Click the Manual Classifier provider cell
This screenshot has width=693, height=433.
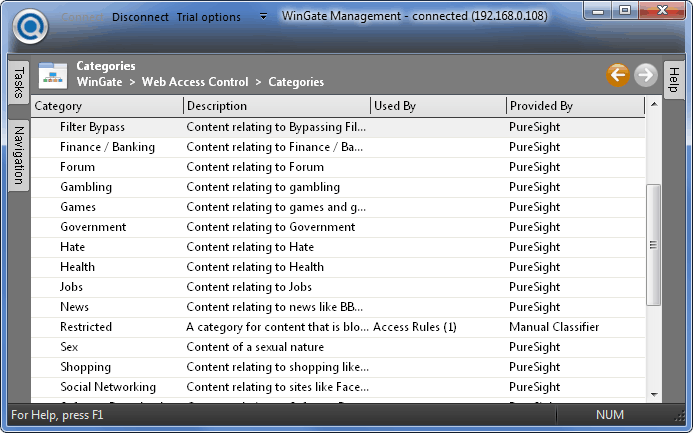tap(554, 327)
